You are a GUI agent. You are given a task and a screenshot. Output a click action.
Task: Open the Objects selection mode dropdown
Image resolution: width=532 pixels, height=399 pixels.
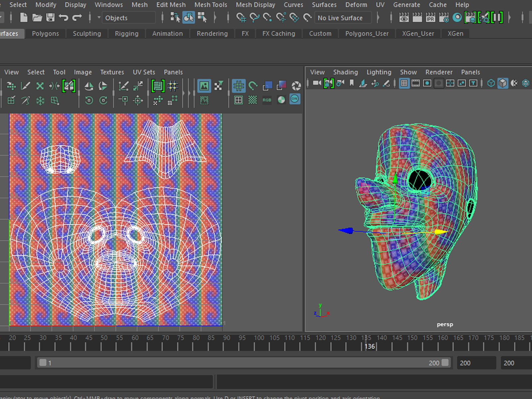[x=128, y=18]
